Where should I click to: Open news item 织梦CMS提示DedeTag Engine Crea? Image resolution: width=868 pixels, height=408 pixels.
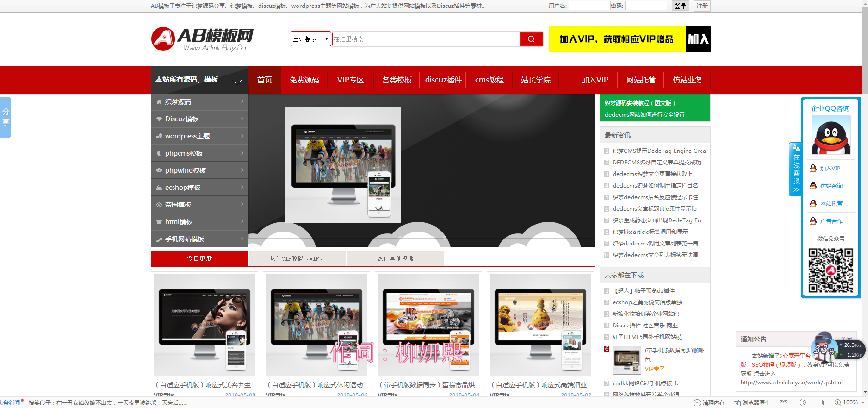click(659, 151)
